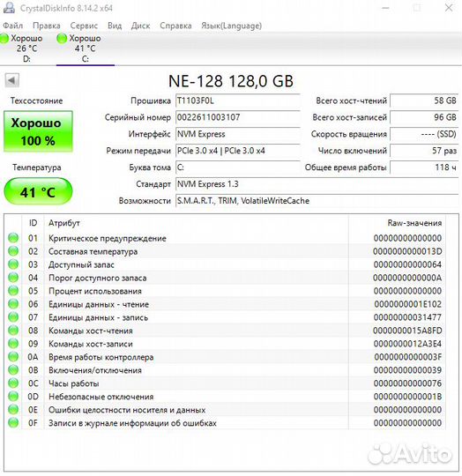
Task: Select row Команды хост-чтения
Action: (x=225, y=331)
